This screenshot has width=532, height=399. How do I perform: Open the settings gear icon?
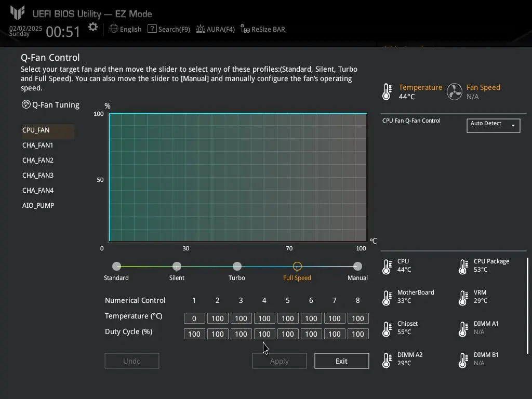pos(92,27)
